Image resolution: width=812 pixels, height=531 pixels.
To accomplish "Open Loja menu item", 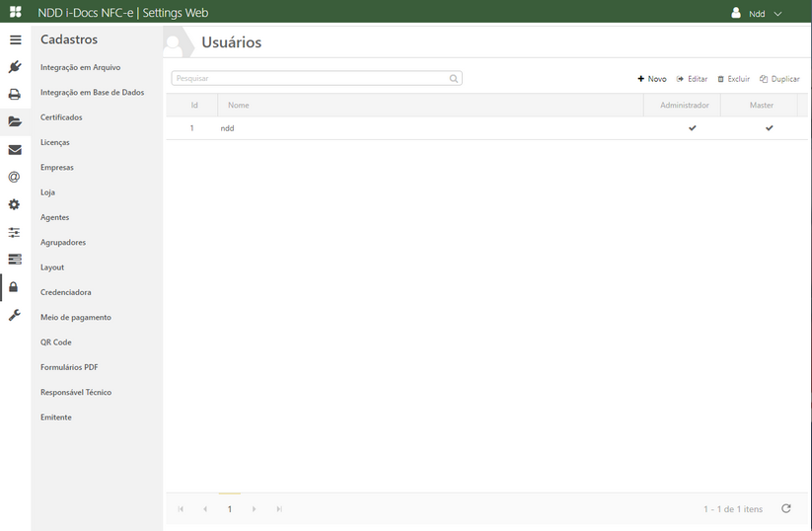I will 47,192.
